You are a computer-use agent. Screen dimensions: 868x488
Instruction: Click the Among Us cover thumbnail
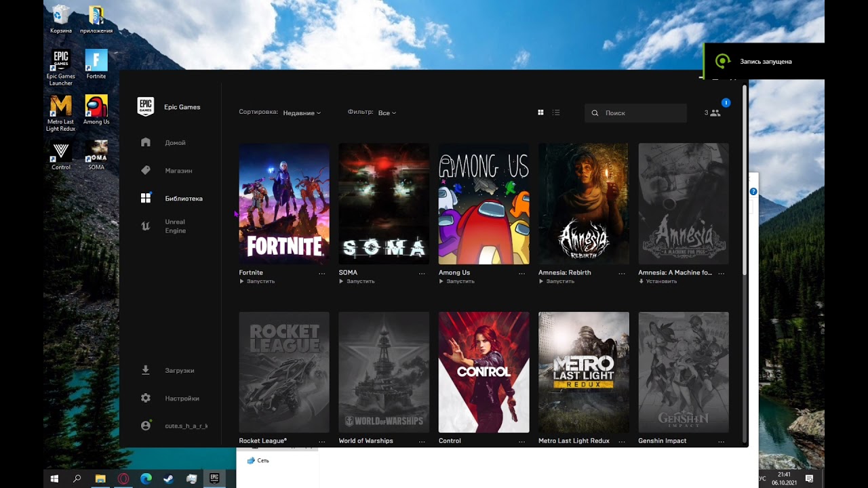[x=484, y=203]
